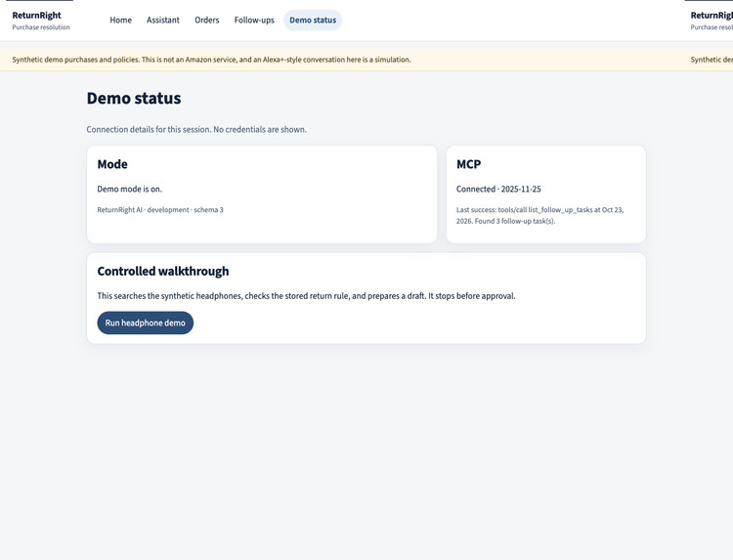Click the synthetic demo purchases banner text
733x560 pixels.
(x=211, y=60)
